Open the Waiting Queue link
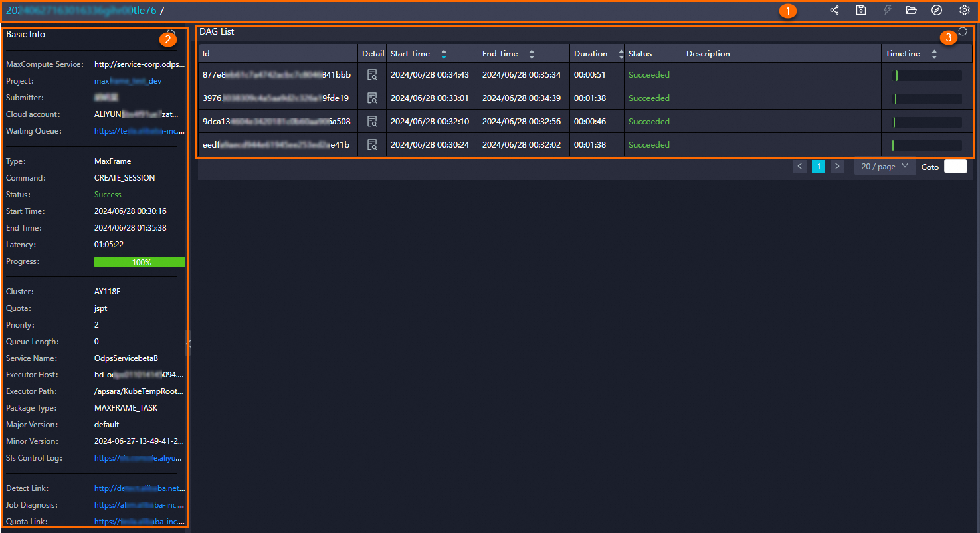Viewport: 980px width, 533px height. [x=140, y=131]
